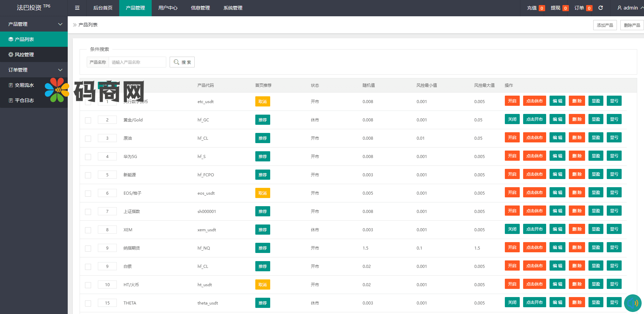Click the magnifier search button

coord(182,62)
